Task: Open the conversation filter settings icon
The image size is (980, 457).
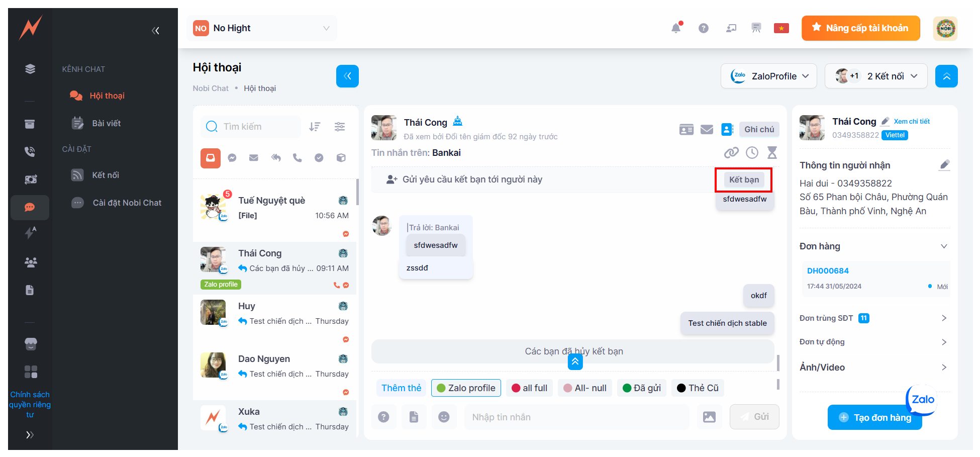Action: click(340, 127)
